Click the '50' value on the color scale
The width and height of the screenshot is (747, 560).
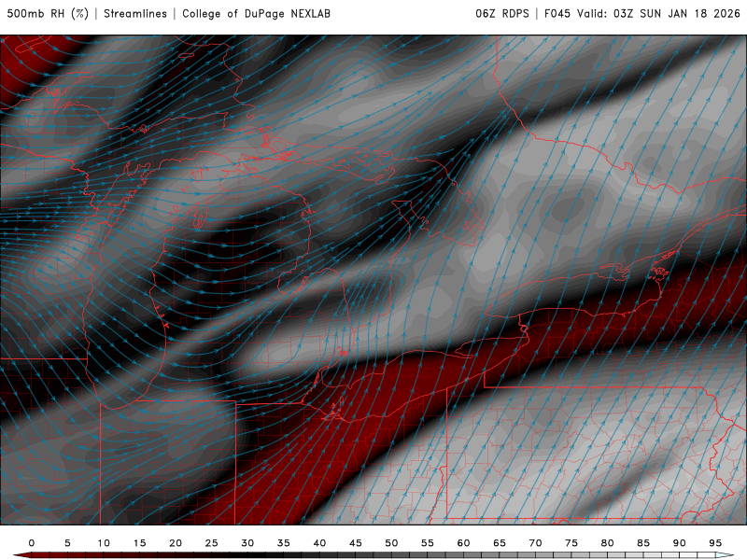click(391, 543)
